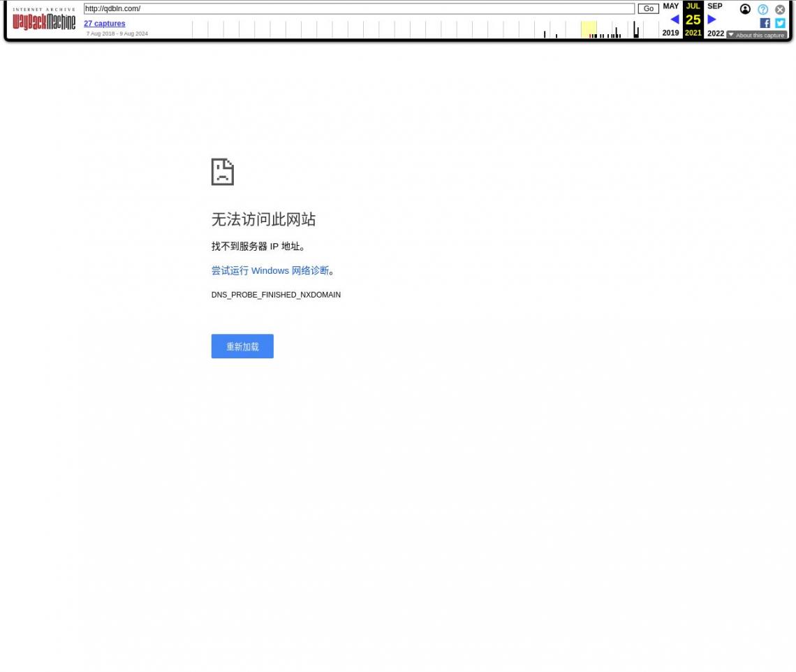Share the capture on Twitter
Viewport: 796px width, 672px height.
(780, 23)
